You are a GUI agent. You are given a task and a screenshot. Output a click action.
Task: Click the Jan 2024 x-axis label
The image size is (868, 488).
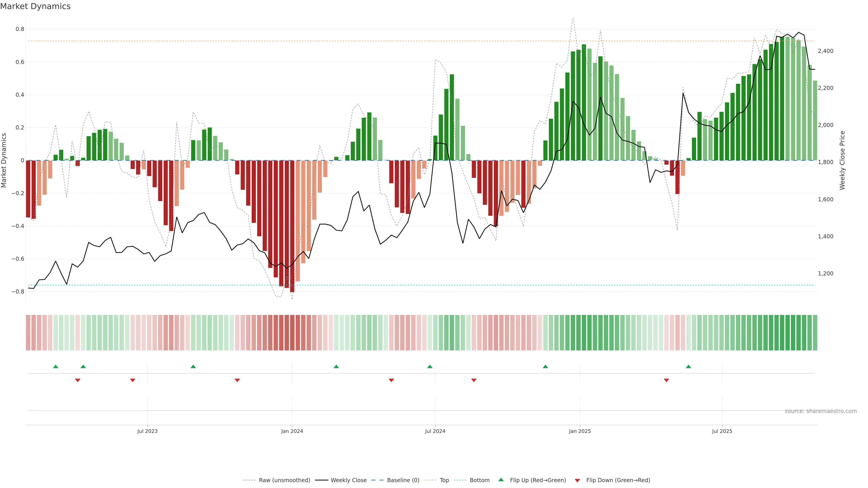click(x=292, y=431)
